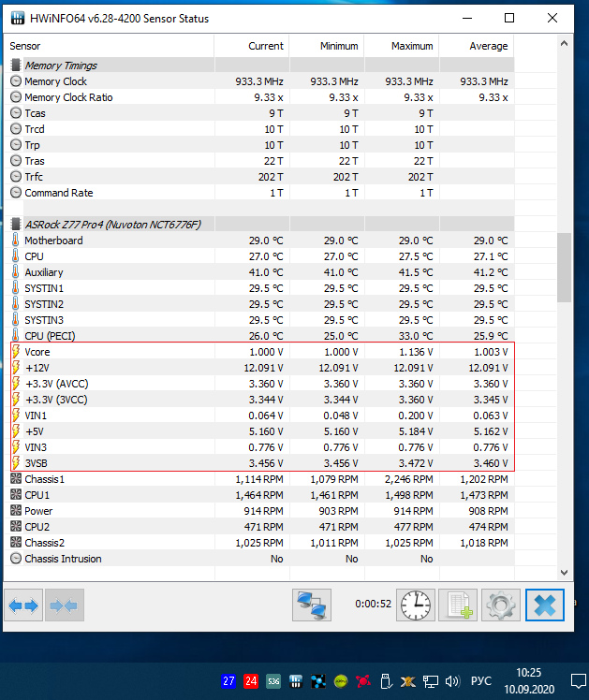
Task: Open sensor settings gear icon
Action: pyautogui.click(x=501, y=605)
